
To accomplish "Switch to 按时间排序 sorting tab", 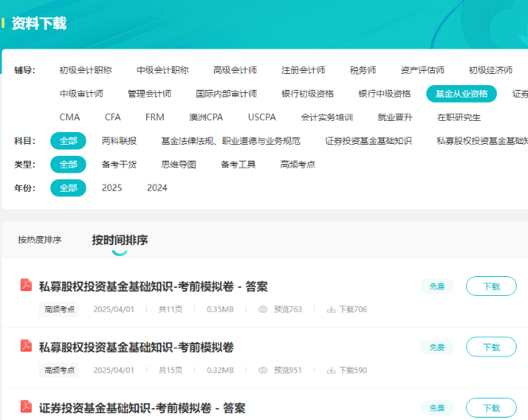I will 119,239.
